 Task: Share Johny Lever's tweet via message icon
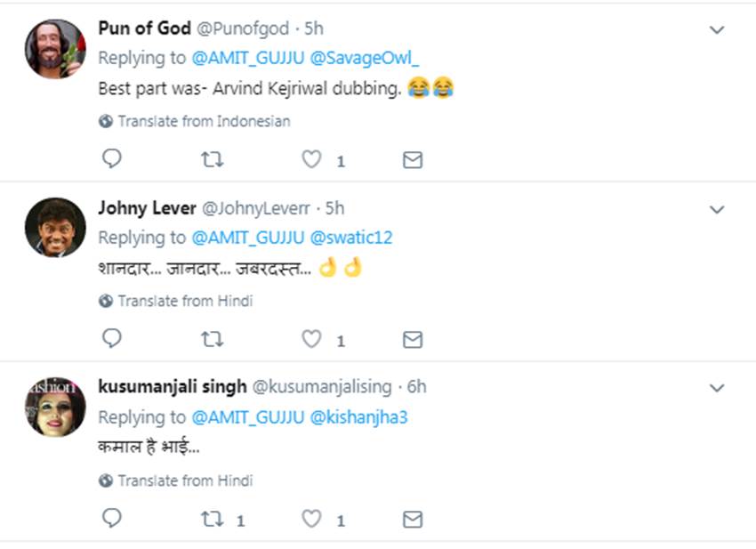click(x=412, y=340)
